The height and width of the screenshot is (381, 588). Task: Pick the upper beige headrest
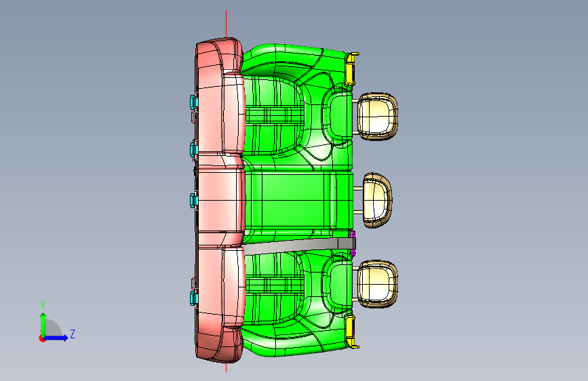tap(377, 117)
